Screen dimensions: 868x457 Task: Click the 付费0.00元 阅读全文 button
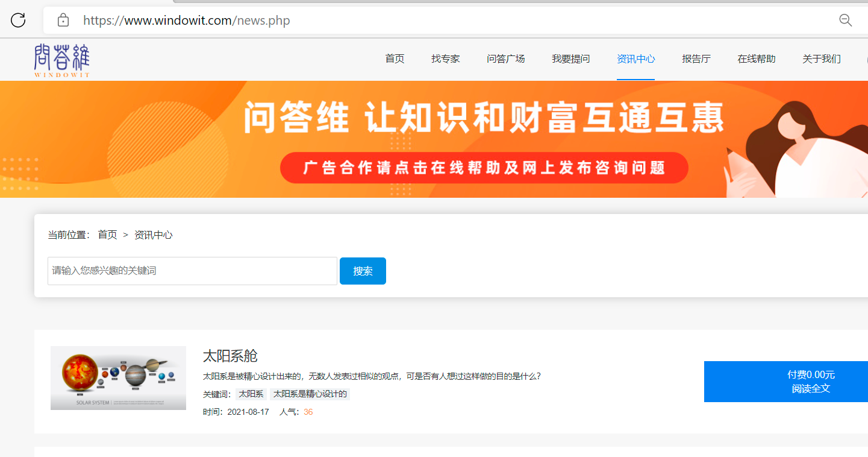[x=785, y=382]
